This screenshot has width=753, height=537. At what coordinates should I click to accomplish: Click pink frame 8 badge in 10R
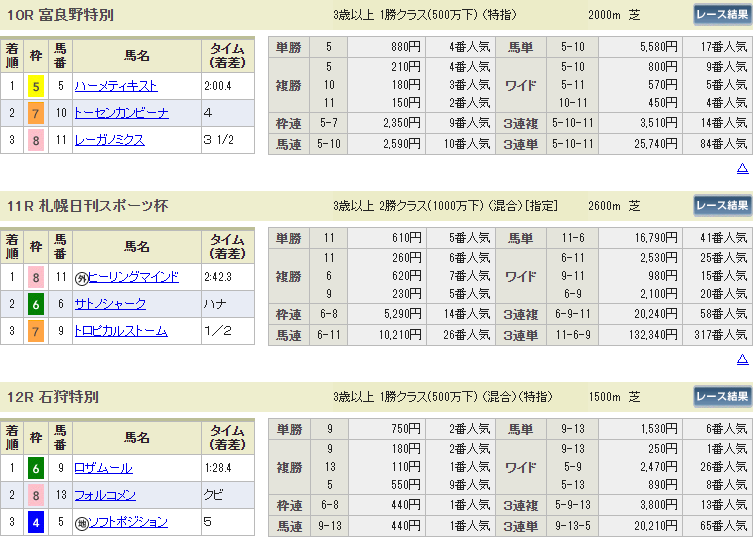point(36,140)
